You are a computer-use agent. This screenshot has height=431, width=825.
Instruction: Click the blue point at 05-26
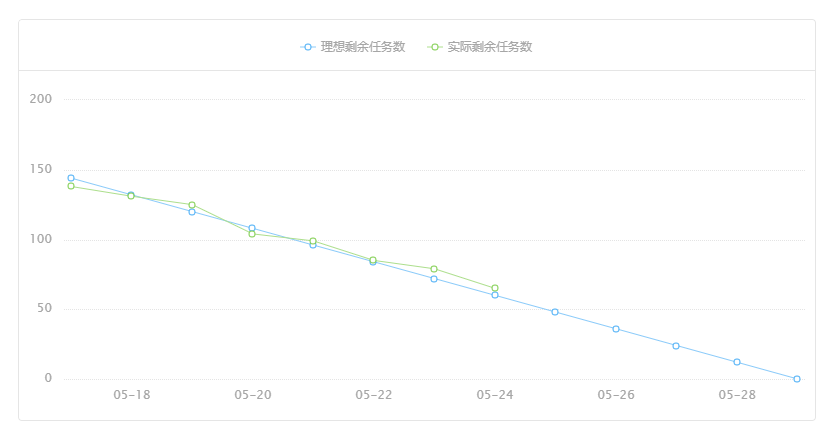point(616,329)
